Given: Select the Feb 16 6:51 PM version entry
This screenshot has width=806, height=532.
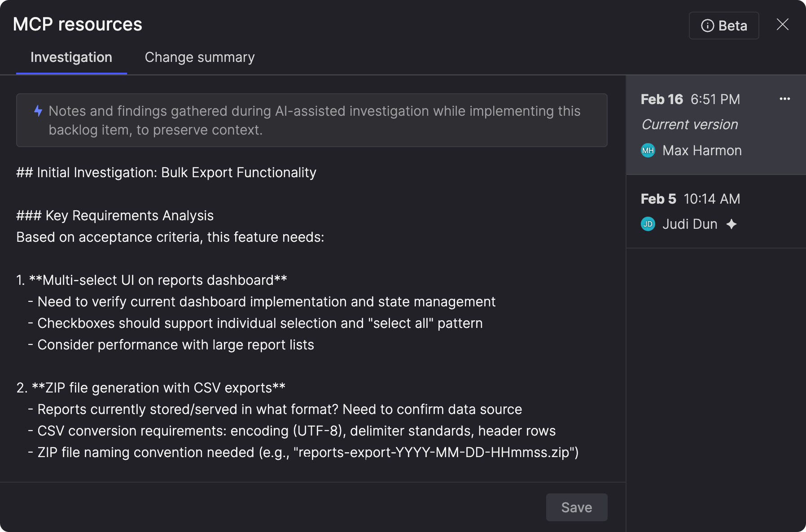Looking at the screenshot, I should point(690,100).
